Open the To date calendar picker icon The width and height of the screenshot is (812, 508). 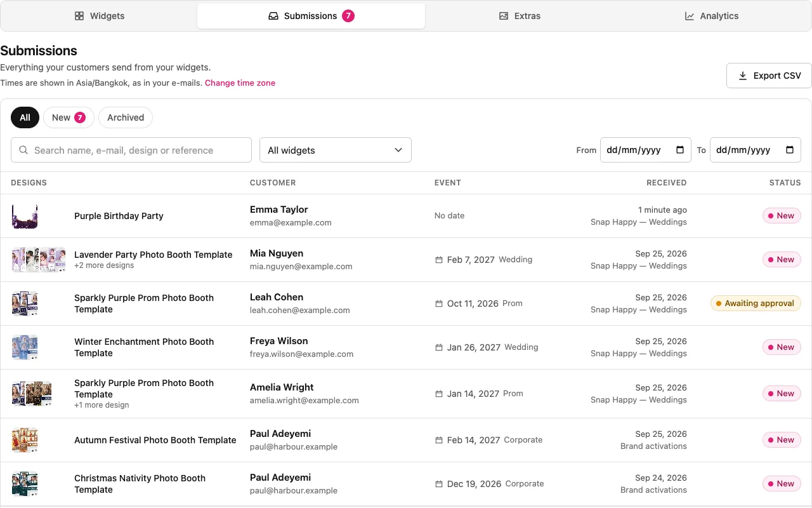[790, 150]
